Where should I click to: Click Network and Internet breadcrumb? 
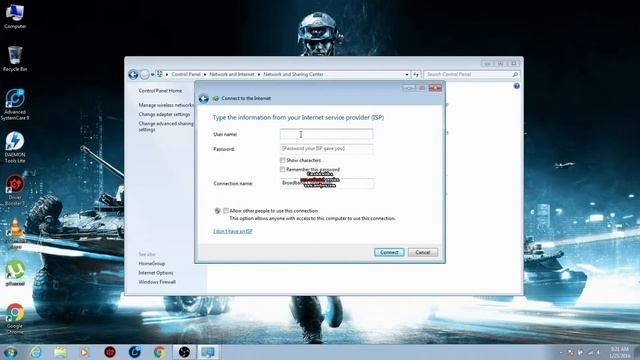[x=232, y=74]
